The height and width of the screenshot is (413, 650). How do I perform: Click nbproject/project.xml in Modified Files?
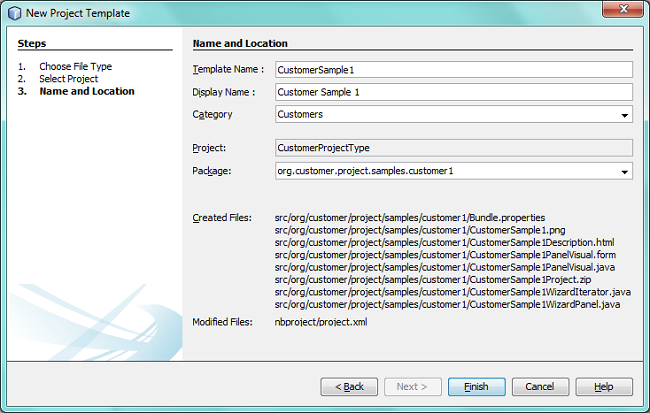321,322
